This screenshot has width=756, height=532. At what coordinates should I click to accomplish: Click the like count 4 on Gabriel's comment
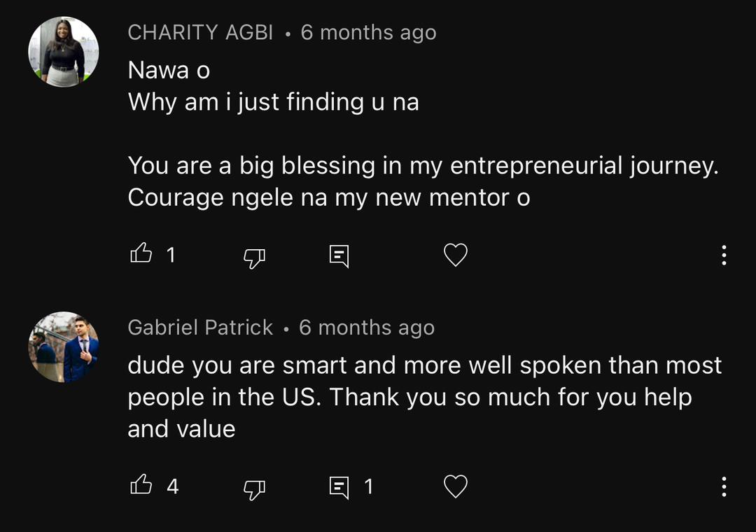173,486
